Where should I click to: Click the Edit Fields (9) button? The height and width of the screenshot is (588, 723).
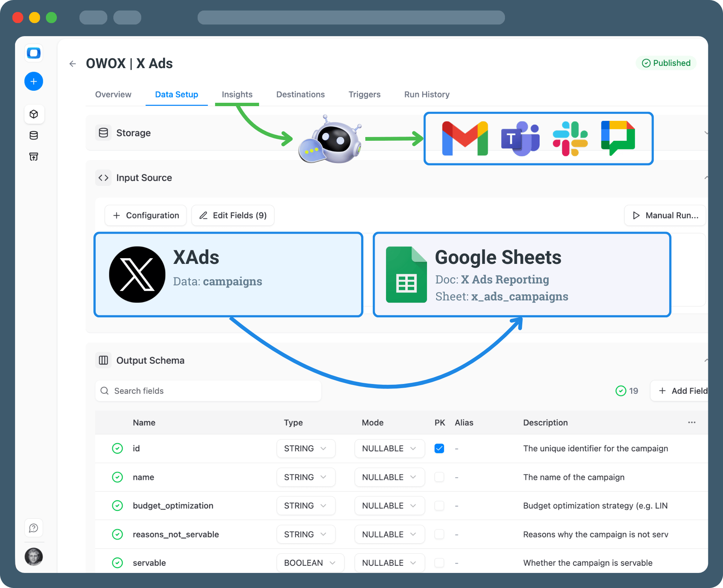pos(233,215)
